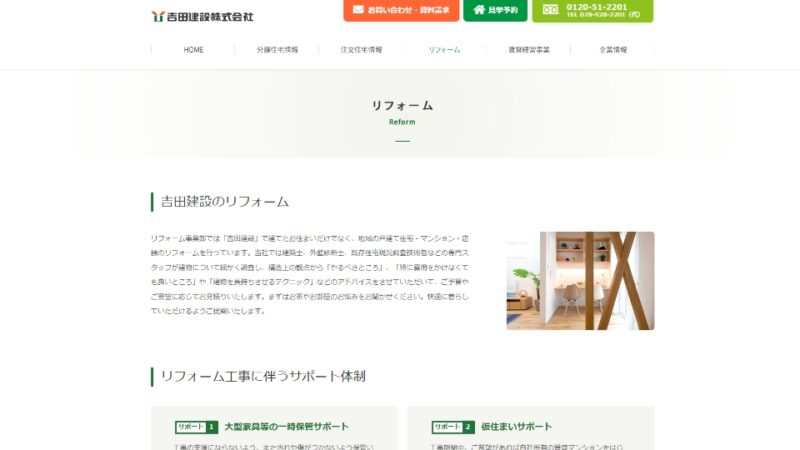The height and width of the screenshot is (450, 800).
Task: Click 大型家具等の一時保管サポート heading
Action: [286, 427]
